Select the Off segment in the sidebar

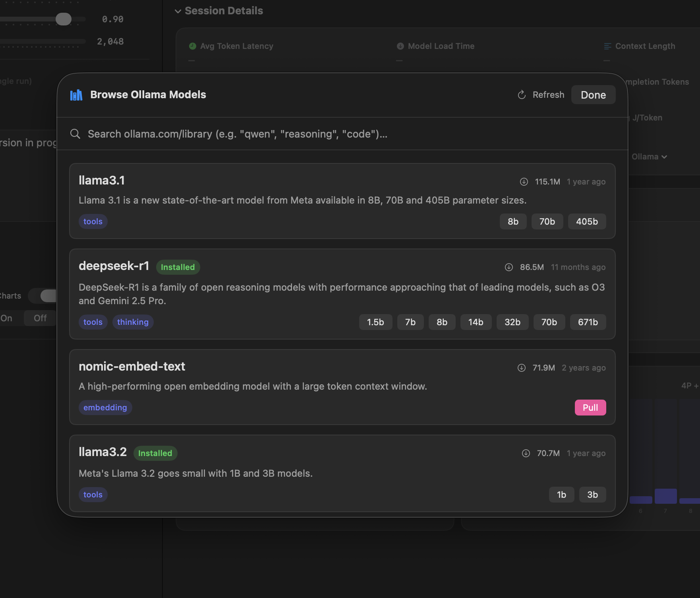[x=40, y=318]
